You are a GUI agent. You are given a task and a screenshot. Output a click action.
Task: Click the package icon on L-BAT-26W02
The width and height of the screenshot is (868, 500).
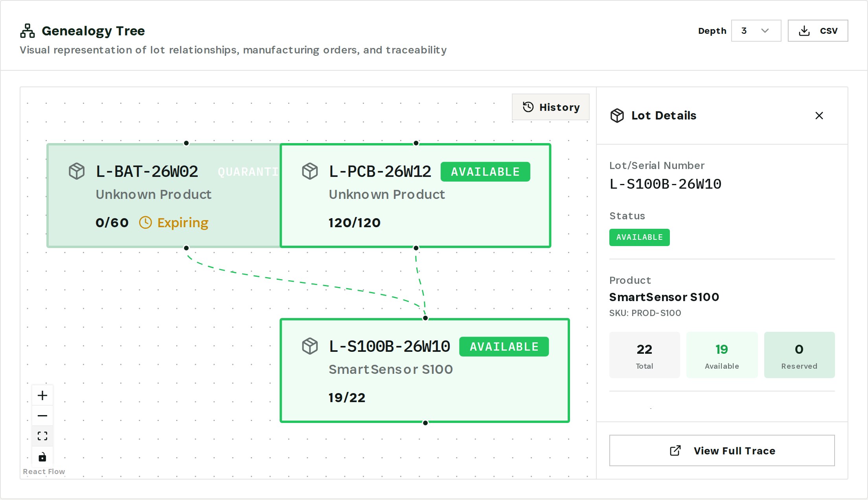tap(77, 171)
